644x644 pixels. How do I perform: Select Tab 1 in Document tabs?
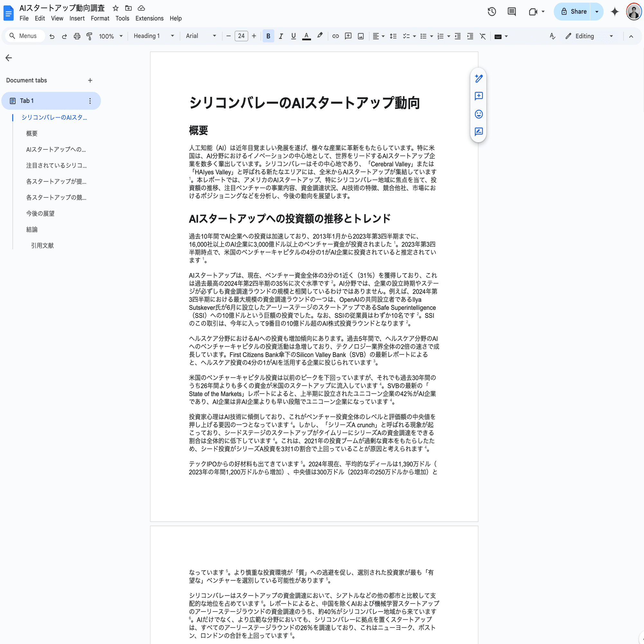(x=27, y=101)
